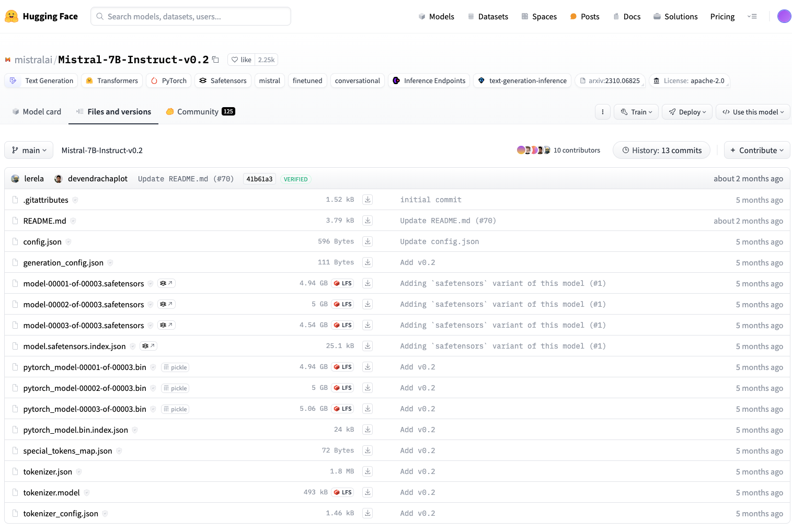The image size is (792, 532).
Task: Go to Models in top navigation
Action: tap(437, 16)
